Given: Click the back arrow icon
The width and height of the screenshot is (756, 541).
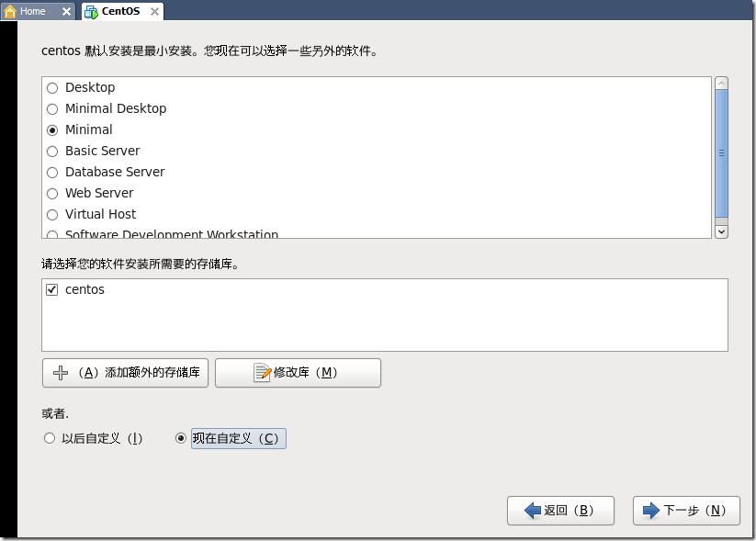Looking at the screenshot, I should pyautogui.click(x=532, y=511).
